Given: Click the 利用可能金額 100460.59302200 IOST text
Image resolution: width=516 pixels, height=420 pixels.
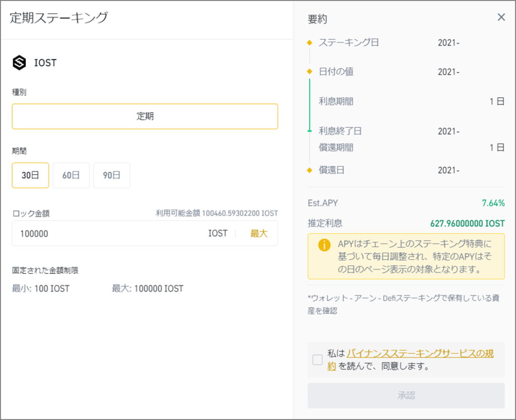Looking at the screenshot, I should click(217, 213).
